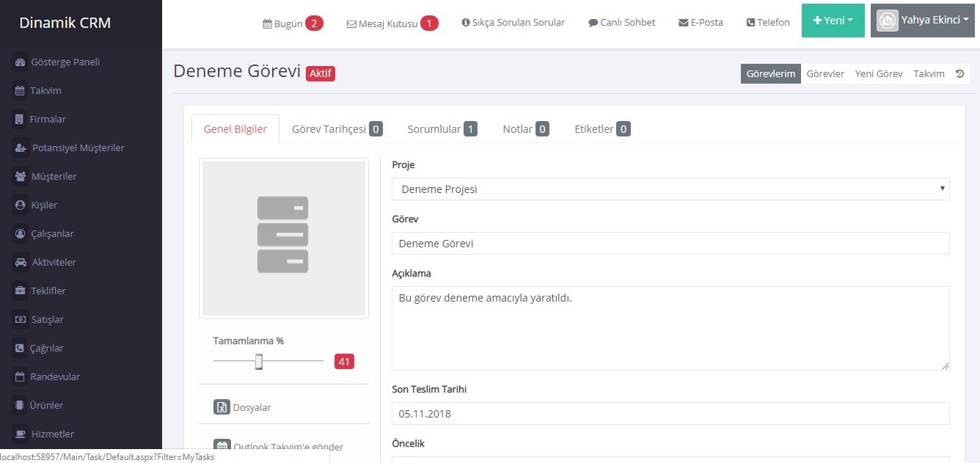The height and width of the screenshot is (463, 980).
Task: Click the Gösterge Paneli dashboard icon
Action: [x=21, y=62]
